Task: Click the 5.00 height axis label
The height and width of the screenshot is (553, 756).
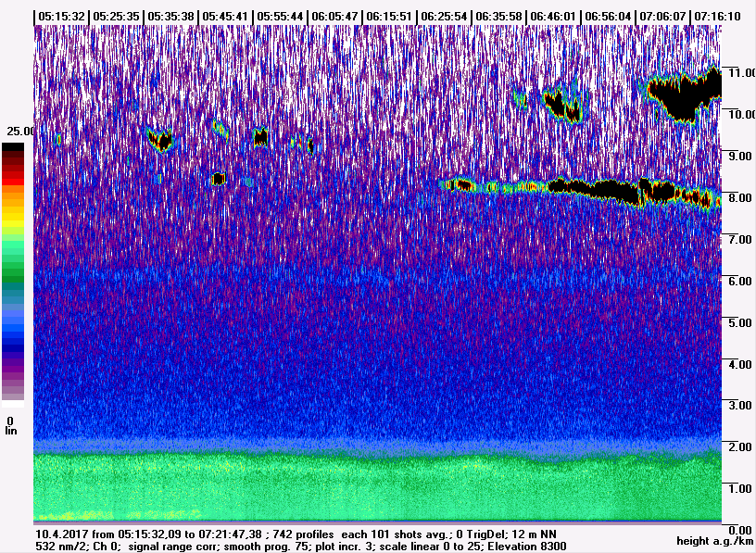Action: click(740, 322)
